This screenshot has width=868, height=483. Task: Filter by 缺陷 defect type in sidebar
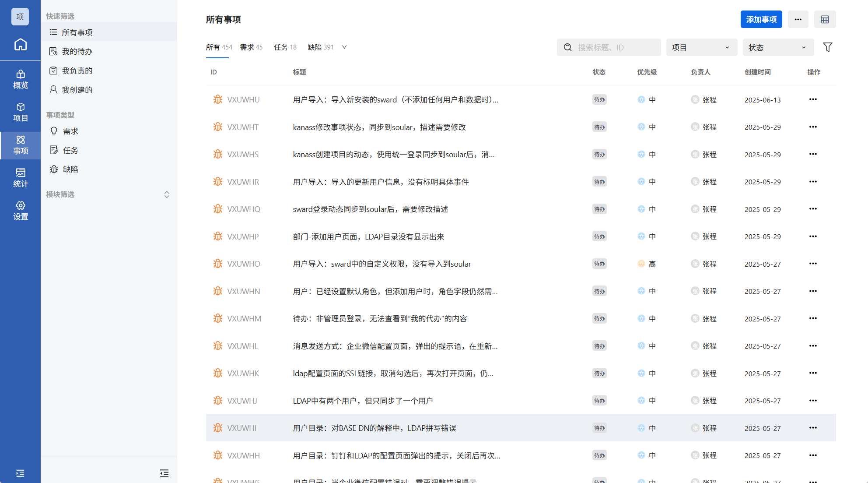70,169
